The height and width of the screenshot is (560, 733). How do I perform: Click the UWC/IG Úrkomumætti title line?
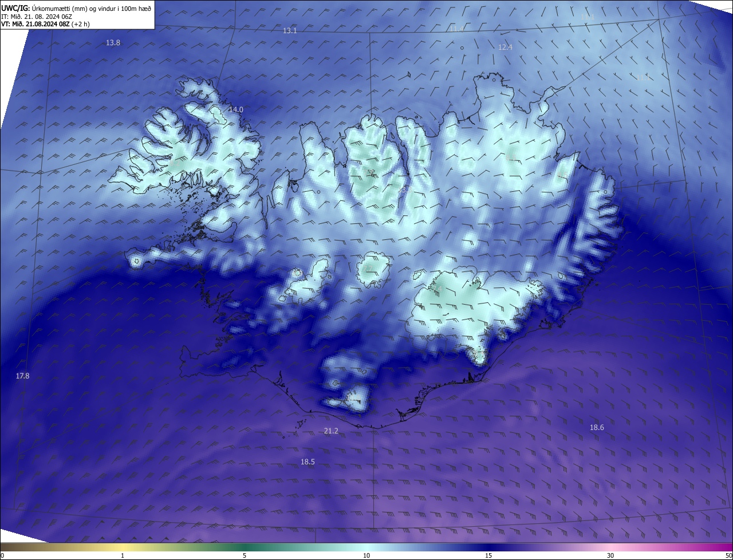(76, 9)
